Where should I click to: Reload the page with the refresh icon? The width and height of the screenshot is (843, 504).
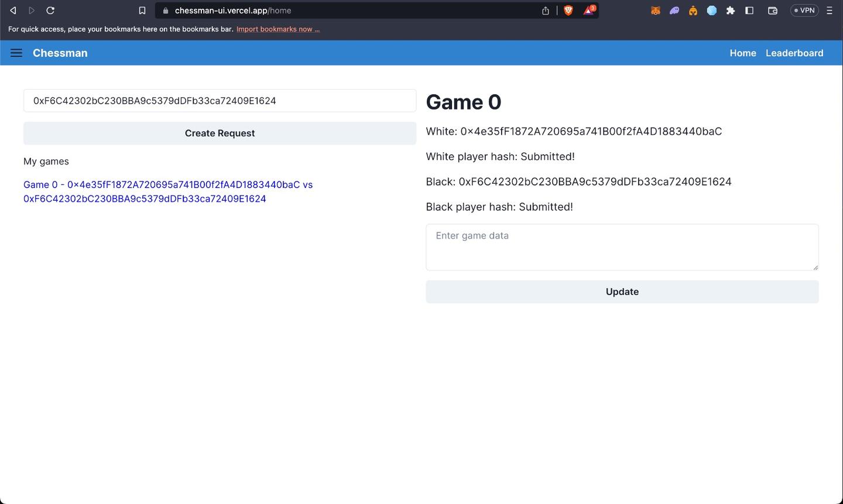click(50, 11)
